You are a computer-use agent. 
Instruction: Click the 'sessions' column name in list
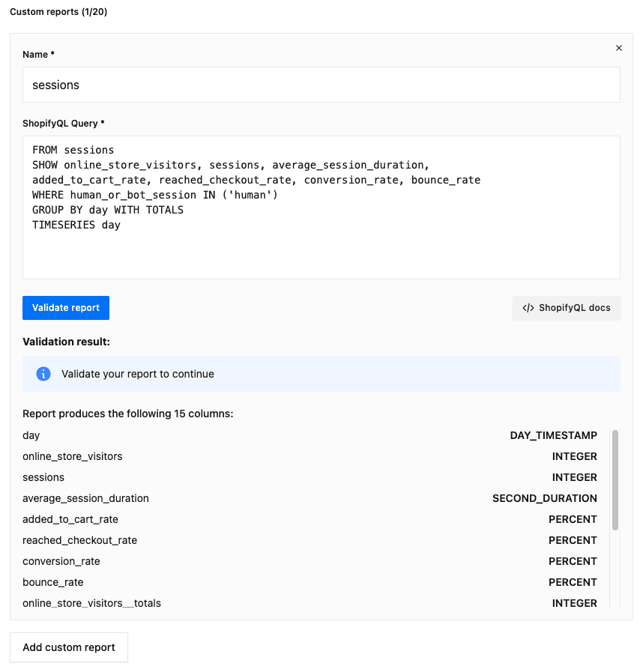(43, 477)
